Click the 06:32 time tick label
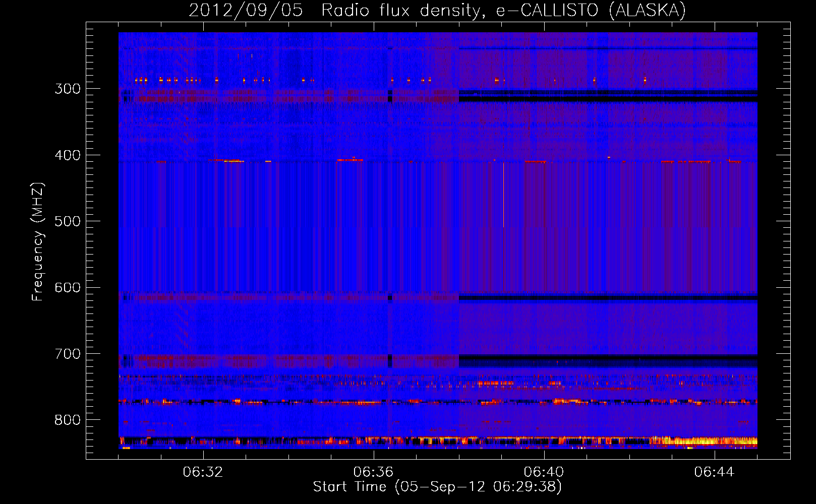816x504 pixels. pyautogui.click(x=203, y=472)
